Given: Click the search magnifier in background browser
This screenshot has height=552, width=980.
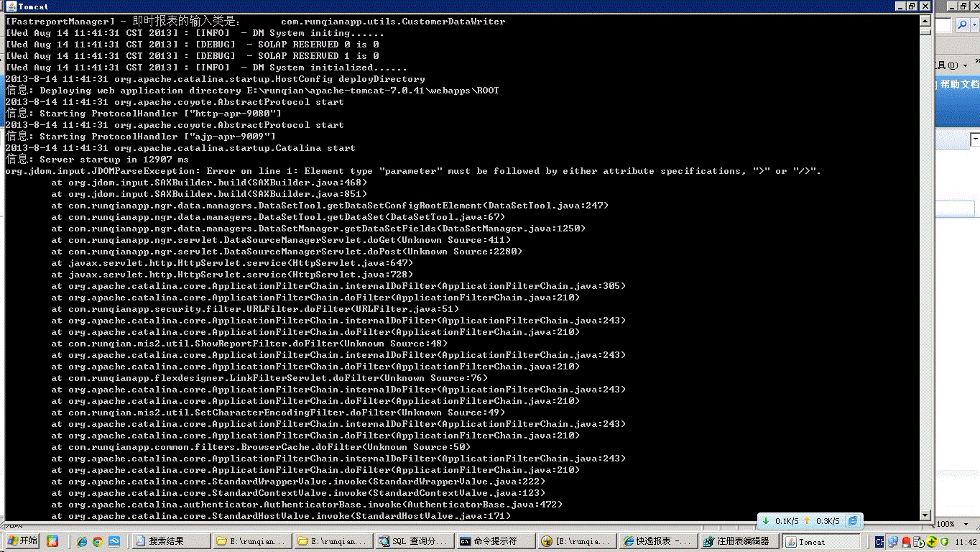Looking at the screenshot, I should 962,26.
